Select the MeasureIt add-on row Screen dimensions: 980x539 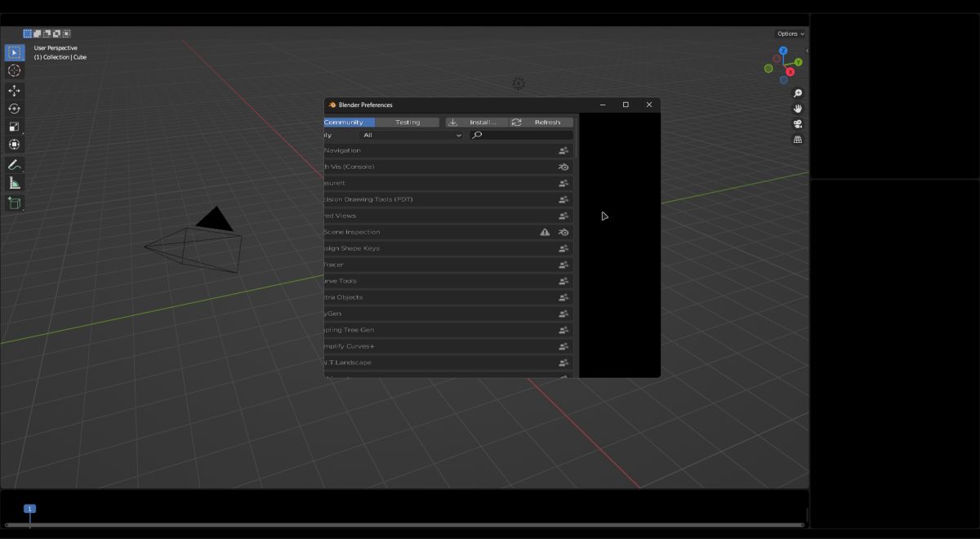click(448, 183)
